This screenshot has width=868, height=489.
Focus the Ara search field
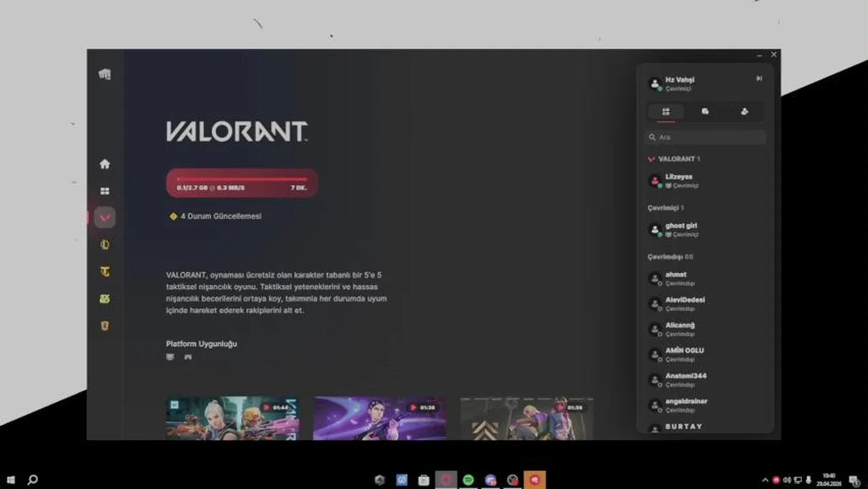706,137
